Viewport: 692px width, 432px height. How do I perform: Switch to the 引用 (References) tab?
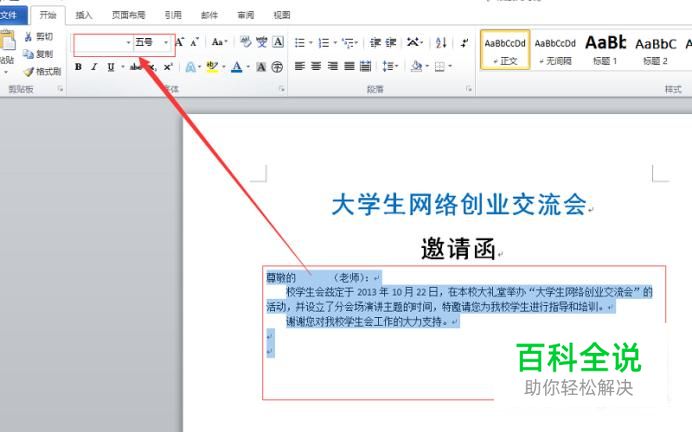pyautogui.click(x=173, y=15)
